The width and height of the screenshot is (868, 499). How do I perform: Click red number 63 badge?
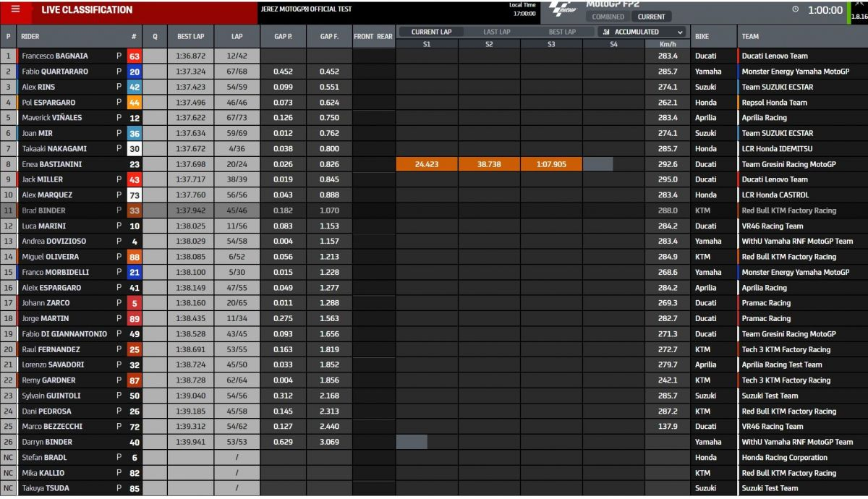point(135,56)
